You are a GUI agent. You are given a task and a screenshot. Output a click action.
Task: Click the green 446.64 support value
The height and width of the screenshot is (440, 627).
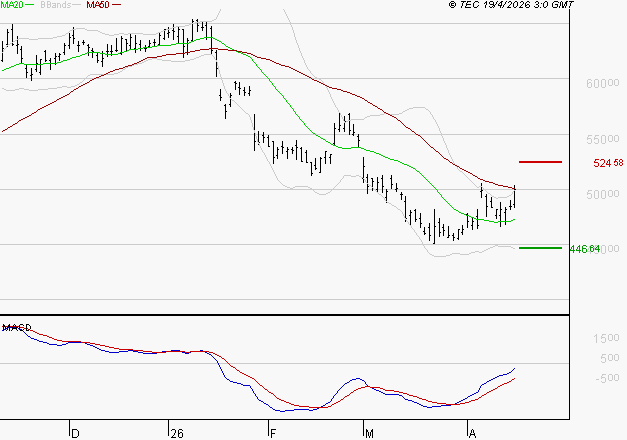coord(585,249)
